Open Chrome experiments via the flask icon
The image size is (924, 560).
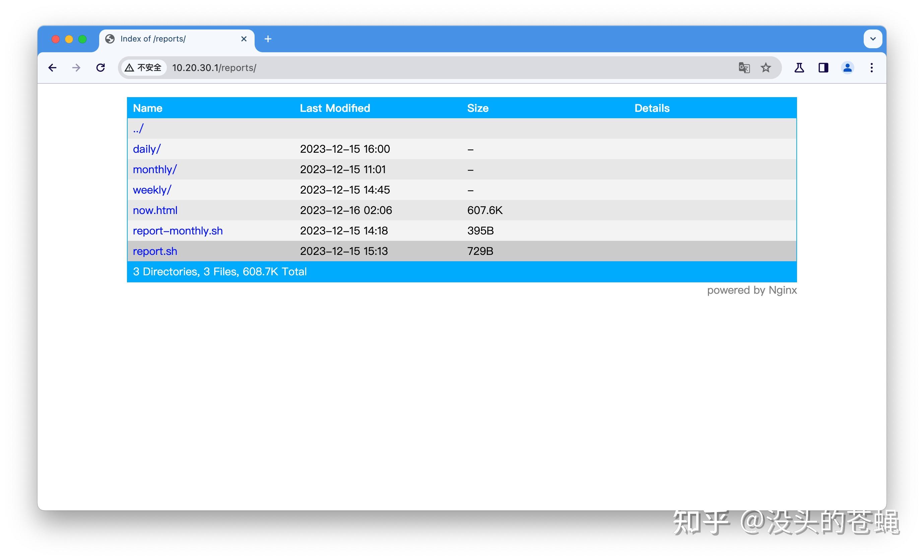click(x=799, y=68)
